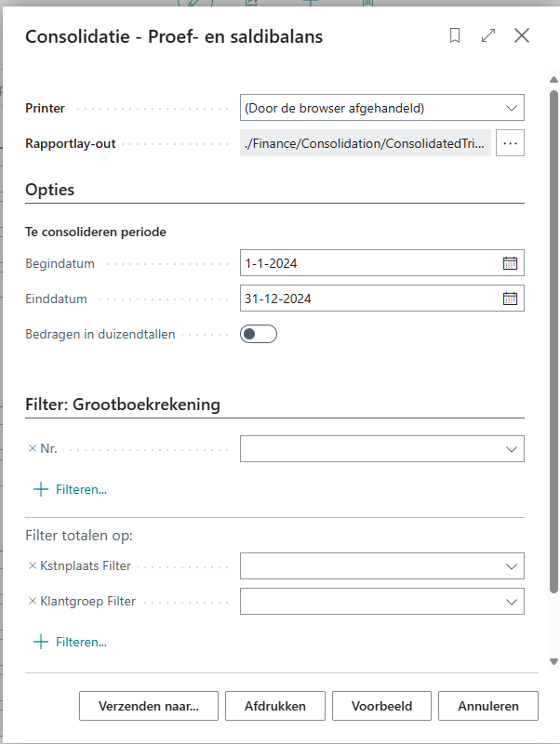
Task: Click the Voorbeeld button
Action: coord(382,706)
